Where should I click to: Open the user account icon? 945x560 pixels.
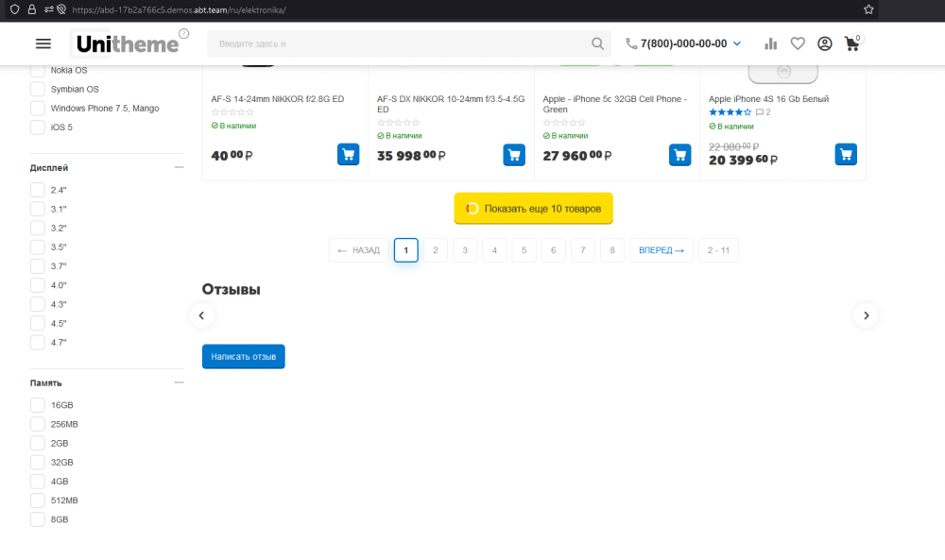pyautogui.click(x=825, y=43)
